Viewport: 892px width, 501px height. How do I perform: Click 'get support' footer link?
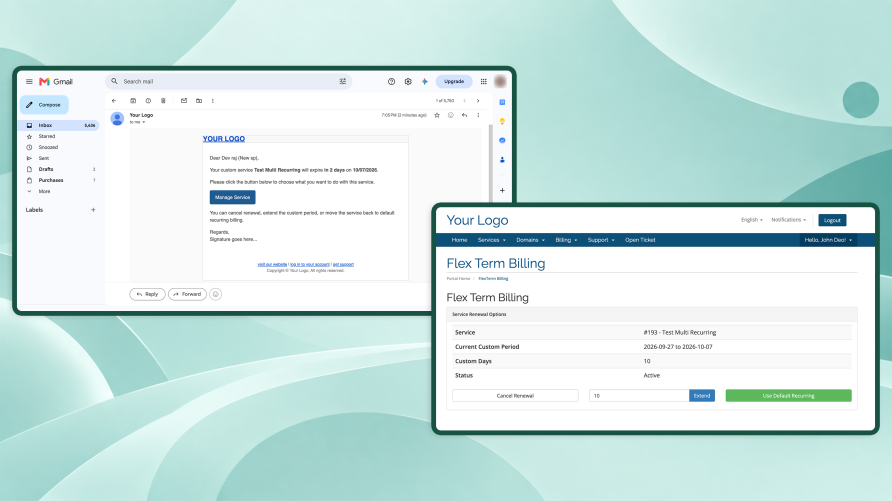(x=343, y=264)
